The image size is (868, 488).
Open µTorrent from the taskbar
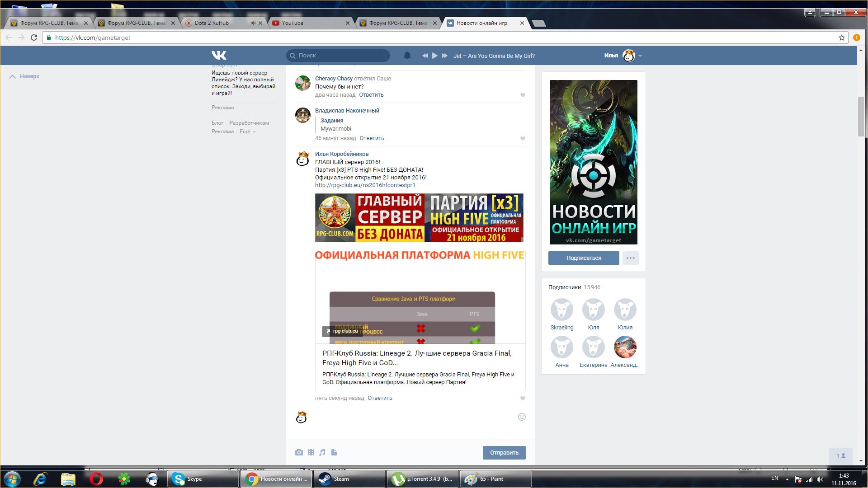(x=423, y=479)
